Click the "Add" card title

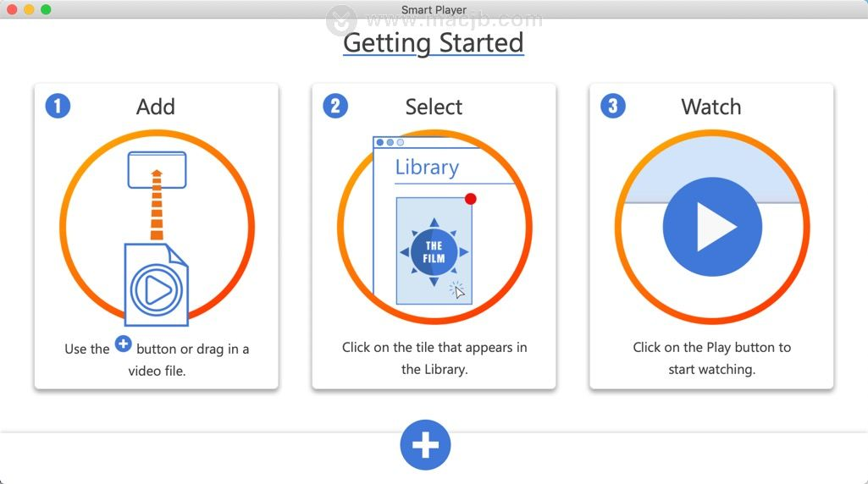[x=156, y=107]
